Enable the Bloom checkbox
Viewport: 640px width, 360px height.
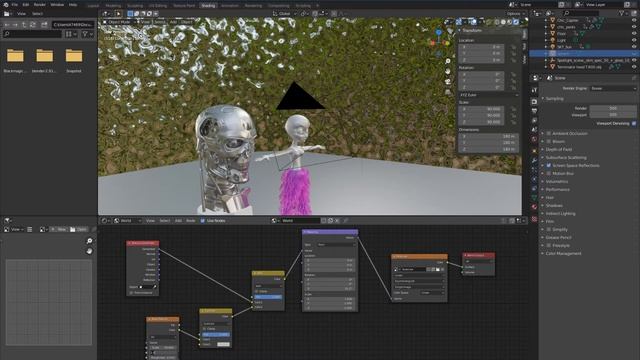(549, 141)
